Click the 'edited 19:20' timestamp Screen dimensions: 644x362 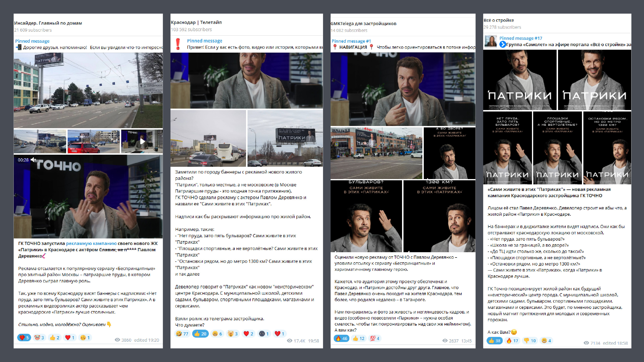pos(147,340)
